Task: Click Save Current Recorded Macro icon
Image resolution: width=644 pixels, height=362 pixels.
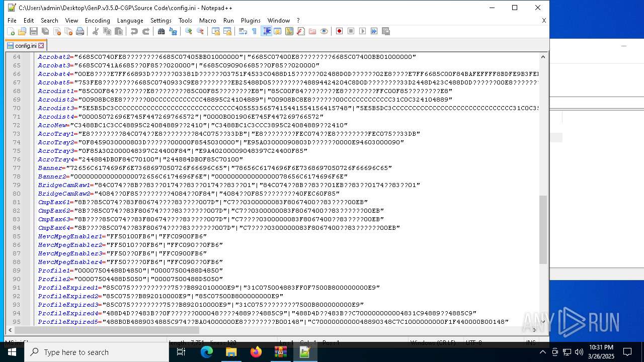Action: click(386, 31)
